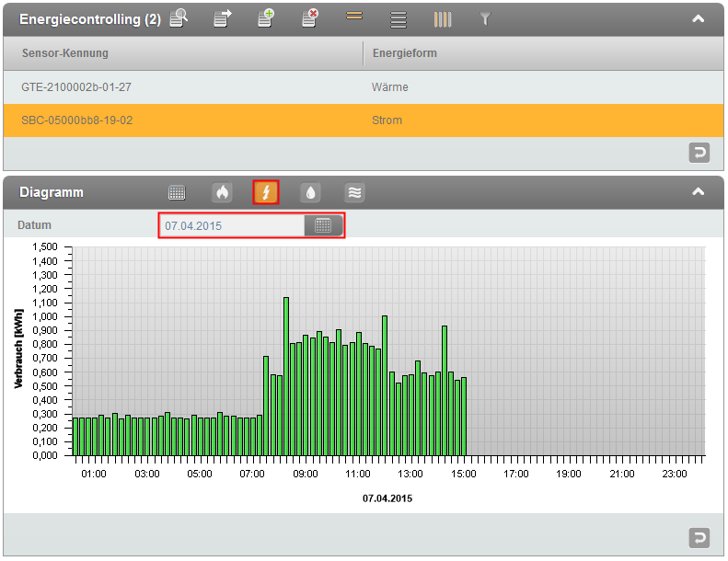Click the search record icon in Energiecontrolling
The width and height of the screenshot is (728, 561).
coord(179,18)
